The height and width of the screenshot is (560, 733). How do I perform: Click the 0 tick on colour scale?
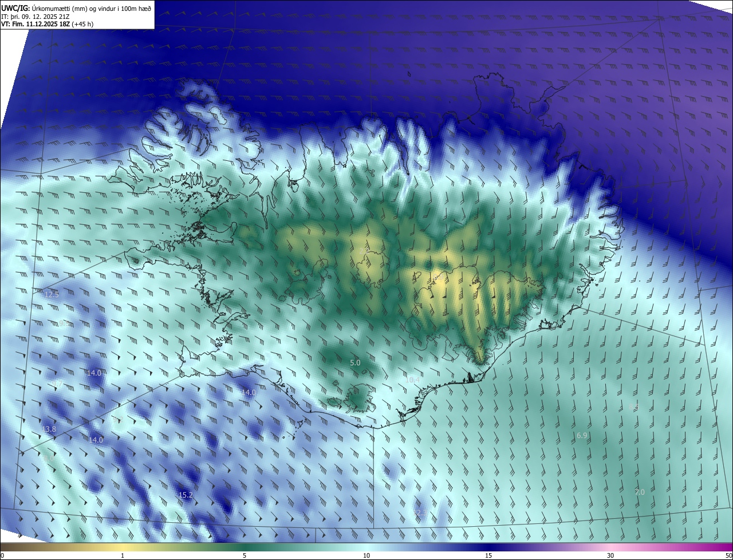2,555
